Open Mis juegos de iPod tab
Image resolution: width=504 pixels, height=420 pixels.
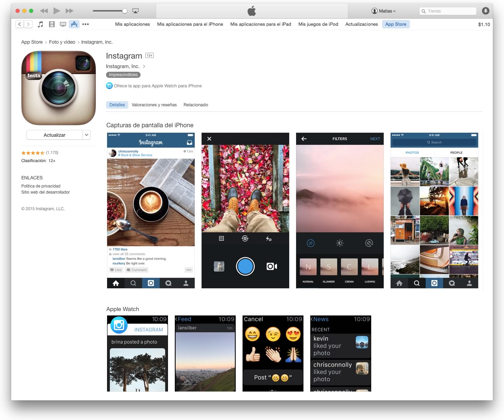pos(318,24)
